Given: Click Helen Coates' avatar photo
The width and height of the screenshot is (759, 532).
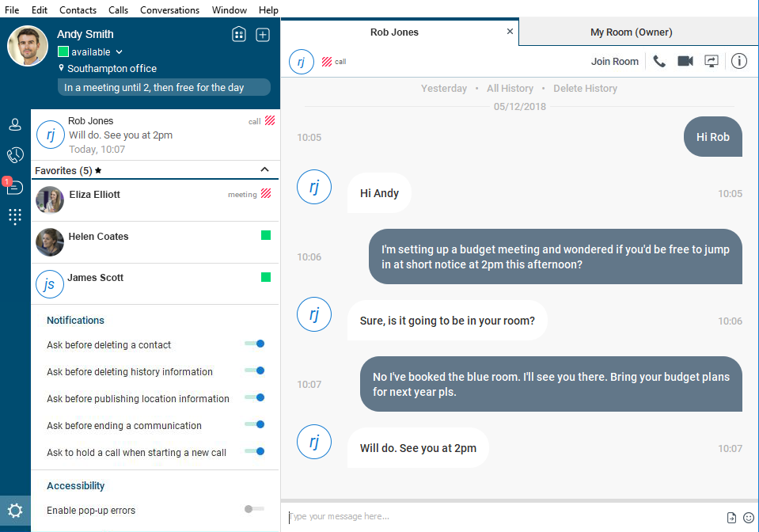Looking at the screenshot, I should 50,242.
